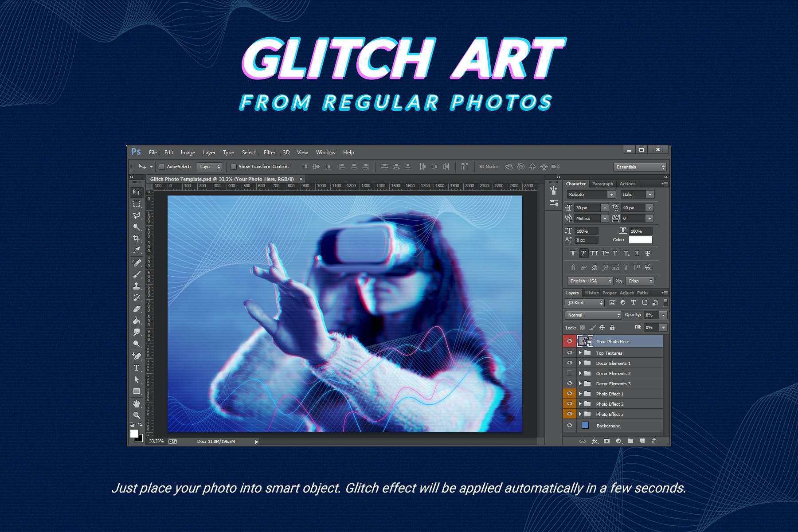The height and width of the screenshot is (532, 798).
Task: Open the Filter menu
Action: coord(270,153)
